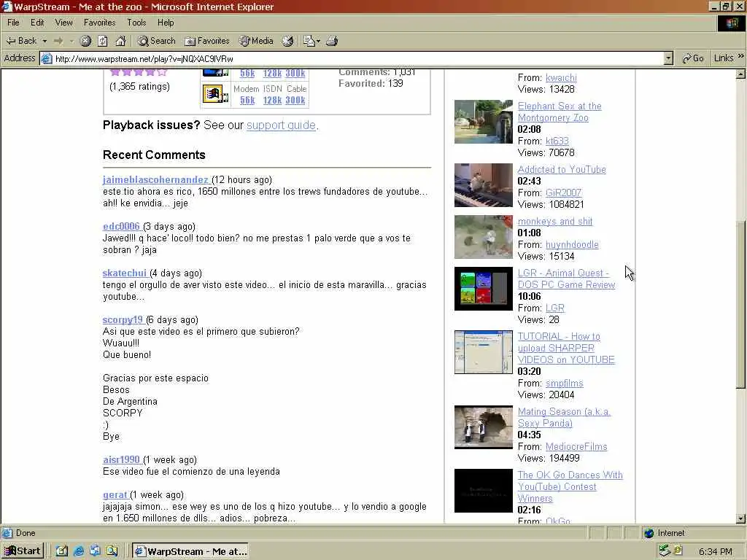Image resolution: width=747 pixels, height=560 pixels.
Task: Open the Favorites menu
Action: [99, 23]
